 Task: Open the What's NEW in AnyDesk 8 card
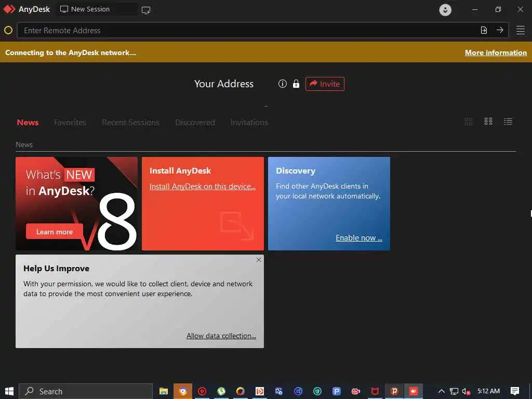(77, 204)
